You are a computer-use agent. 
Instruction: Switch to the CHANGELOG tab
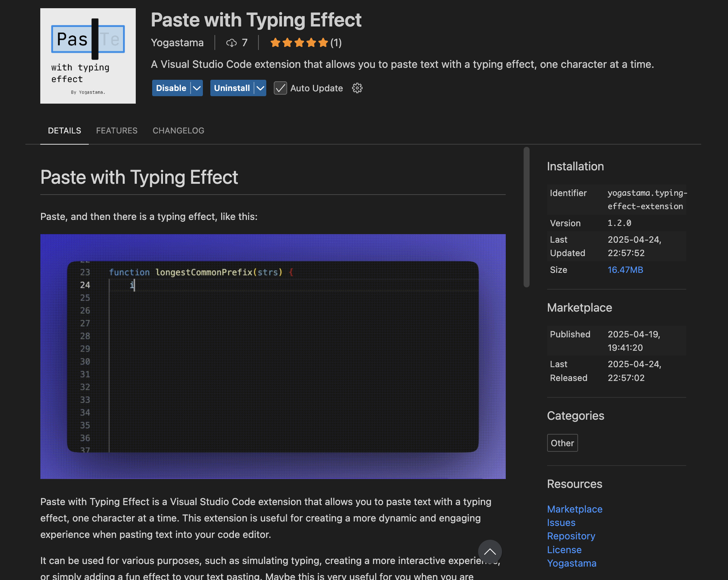(x=178, y=131)
